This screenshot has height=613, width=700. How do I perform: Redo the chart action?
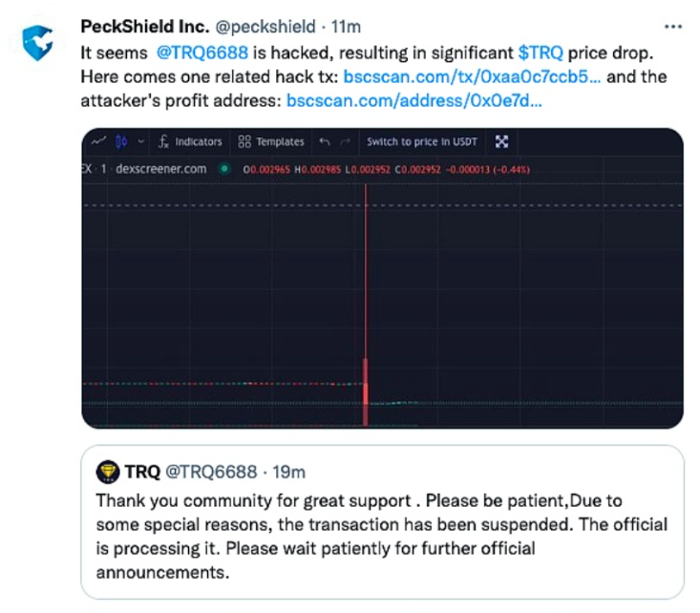[x=345, y=141]
